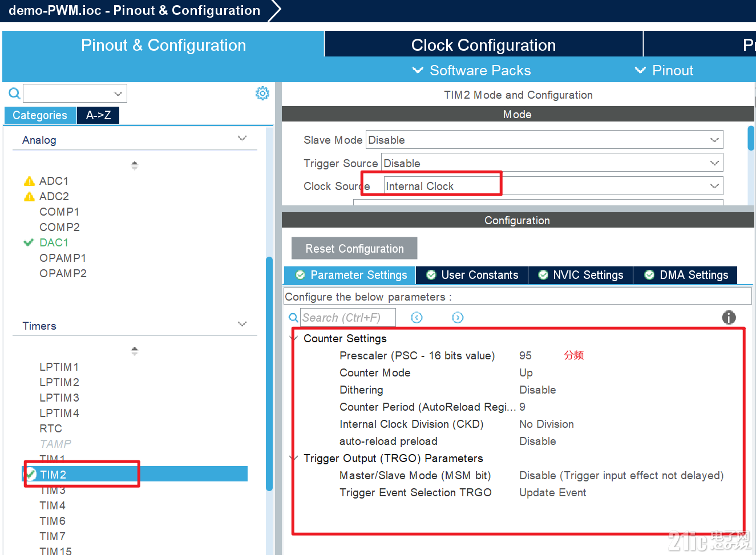
Task: Select ADC2 in Analog list
Action: pyautogui.click(x=54, y=196)
